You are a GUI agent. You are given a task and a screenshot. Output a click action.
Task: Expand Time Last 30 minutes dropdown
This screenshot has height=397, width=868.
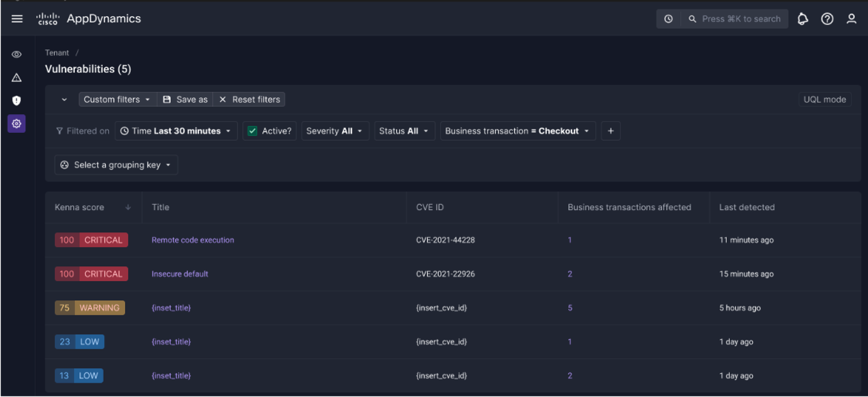tap(176, 131)
